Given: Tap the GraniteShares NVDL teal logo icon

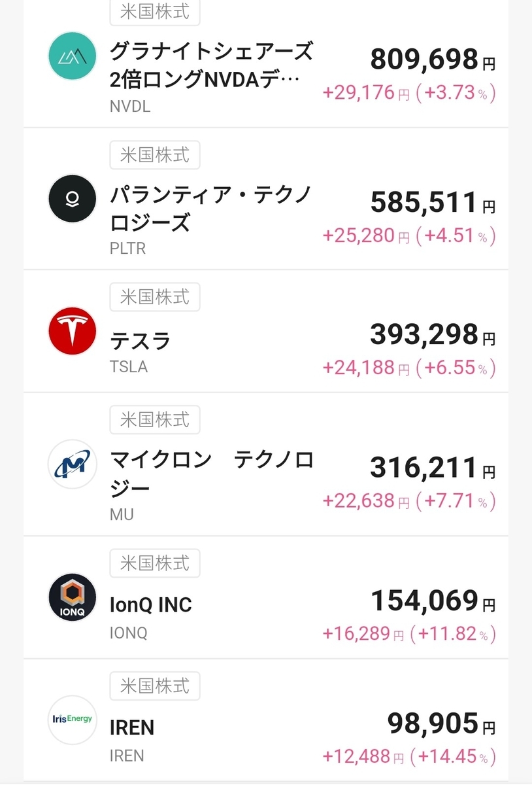Looking at the screenshot, I should click(x=73, y=56).
